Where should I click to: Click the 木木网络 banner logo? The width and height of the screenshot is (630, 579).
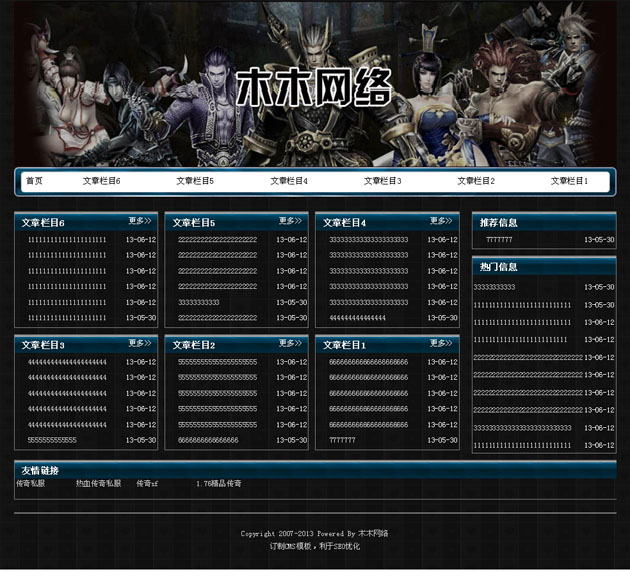[x=313, y=87]
